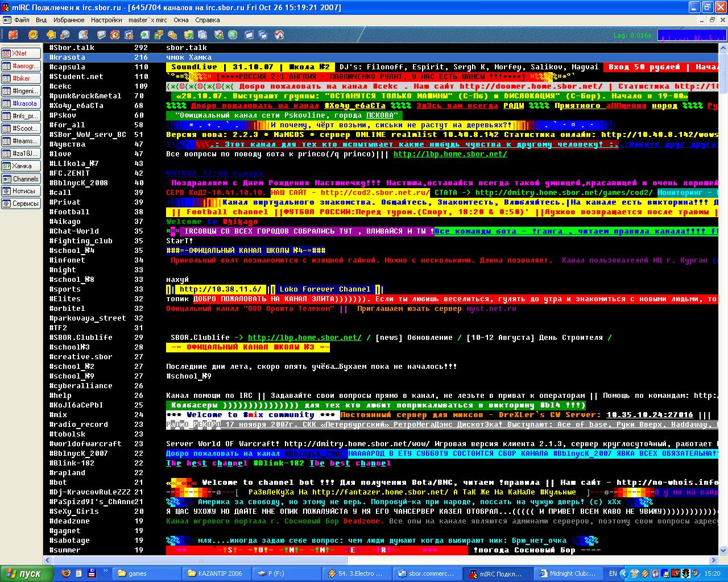Open the Вид menu
Viewport: 728px width, 582px height.
[42, 20]
